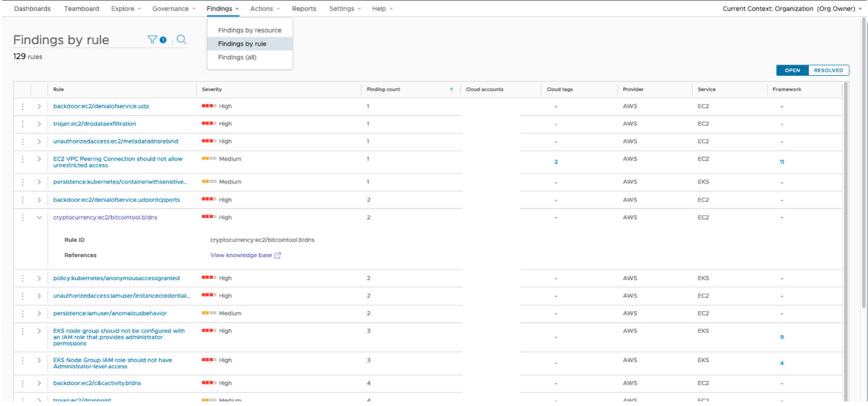Expand the unauthorizedaccess:ec2/metadatadnsrebind row
The width and height of the screenshot is (868, 406).
(x=39, y=141)
